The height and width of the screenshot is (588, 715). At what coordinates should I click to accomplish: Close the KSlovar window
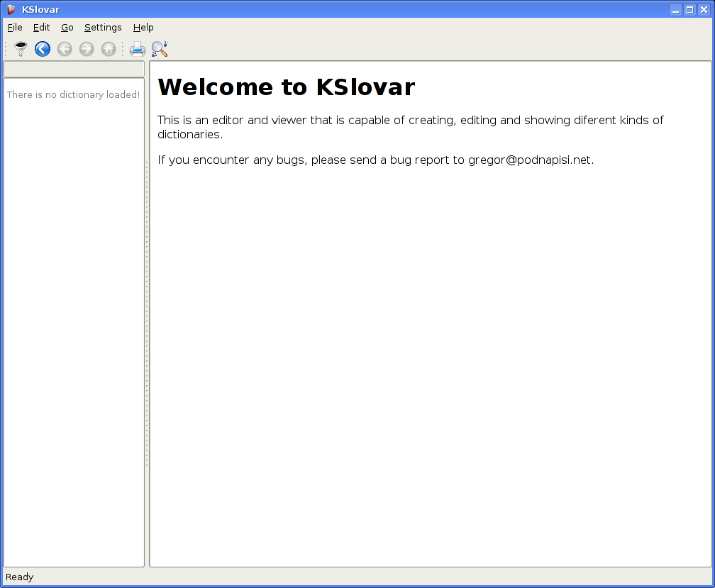[x=704, y=9]
